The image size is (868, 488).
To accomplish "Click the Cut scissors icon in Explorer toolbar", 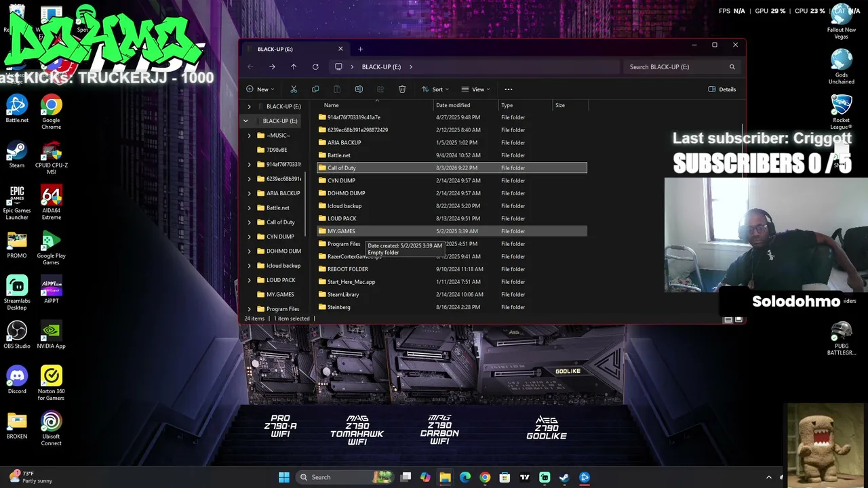I will tap(294, 89).
